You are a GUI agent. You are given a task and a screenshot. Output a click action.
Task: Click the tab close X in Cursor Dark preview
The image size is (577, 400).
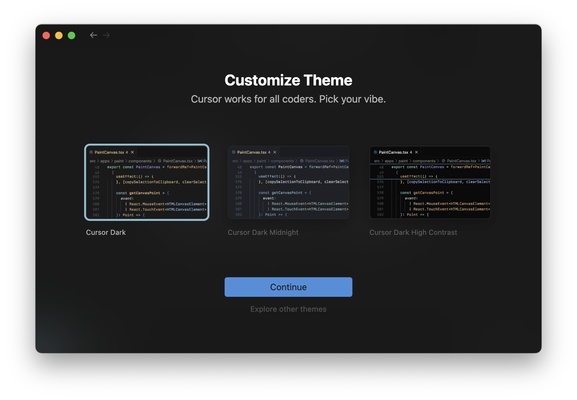tap(132, 152)
